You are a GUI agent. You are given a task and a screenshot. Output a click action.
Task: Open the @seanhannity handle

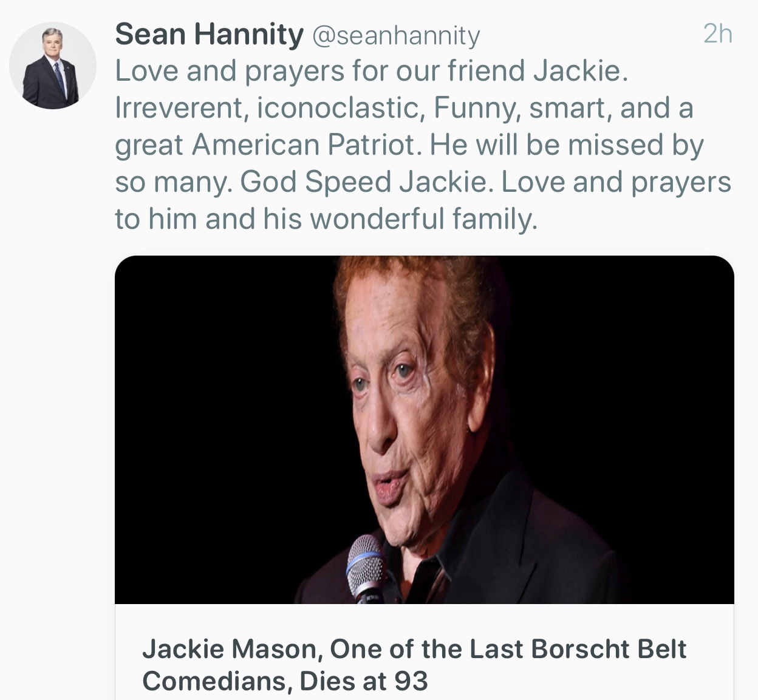pos(396,35)
